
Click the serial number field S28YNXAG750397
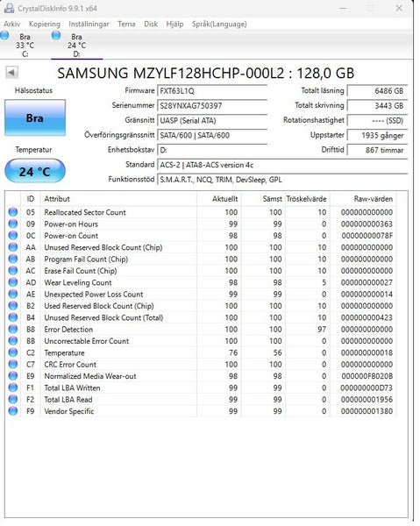point(212,106)
